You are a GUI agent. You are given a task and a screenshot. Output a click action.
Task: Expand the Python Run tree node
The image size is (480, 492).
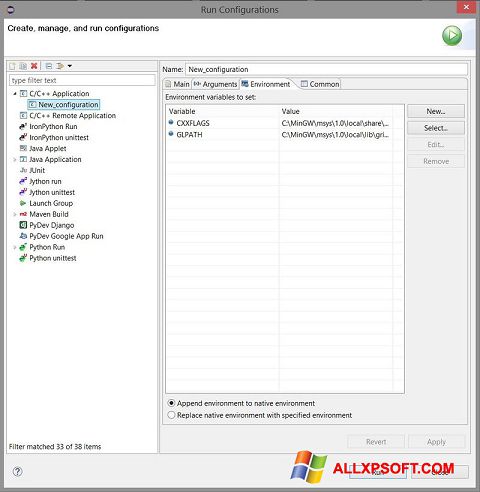(15, 247)
